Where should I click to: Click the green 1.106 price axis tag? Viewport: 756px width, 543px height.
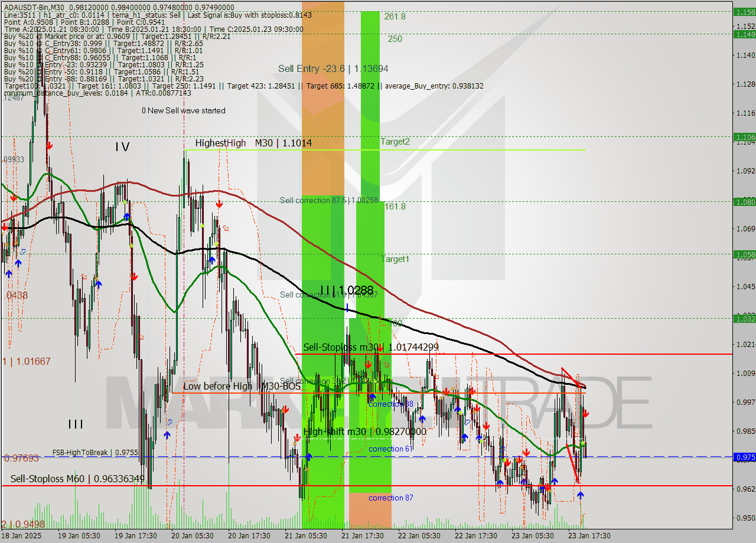(744, 136)
